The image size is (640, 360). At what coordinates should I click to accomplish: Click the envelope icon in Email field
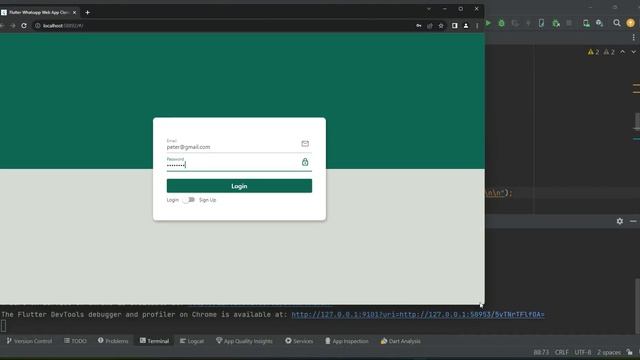point(305,144)
